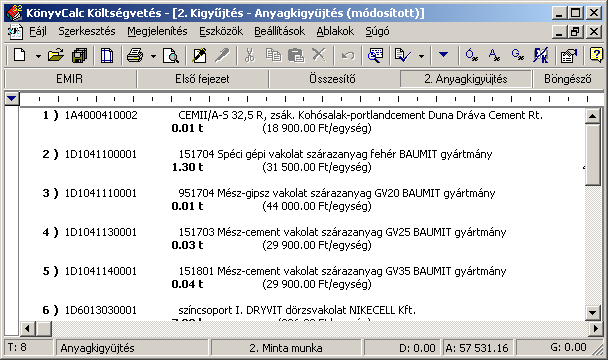Screen dimensions: 608x360
Task: Click the G percent toolbar icon
Action: [517, 55]
